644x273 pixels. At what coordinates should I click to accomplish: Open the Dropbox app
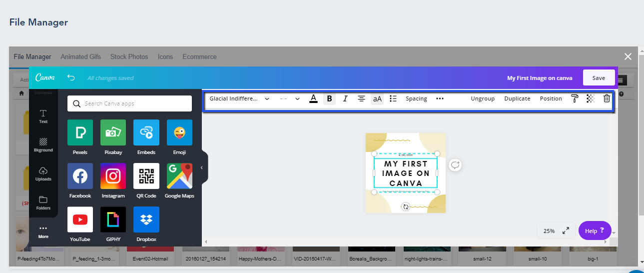(x=146, y=224)
